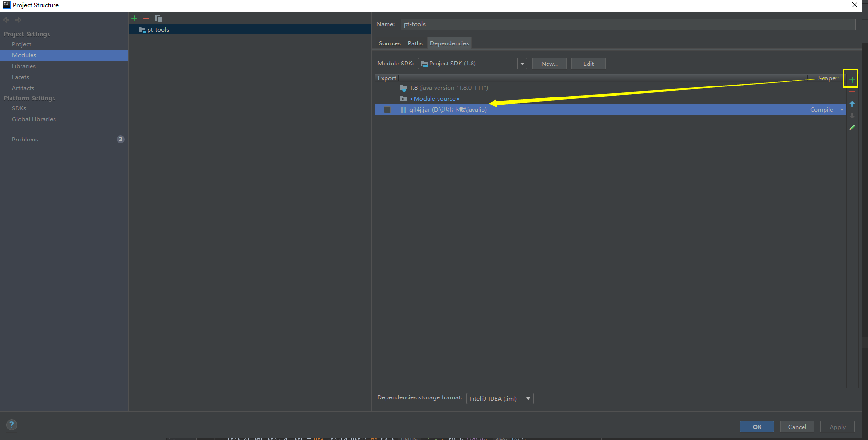The height and width of the screenshot is (440, 868).
Task: Edit dependency with pencil icon
Action: click(x=852, y=128)
